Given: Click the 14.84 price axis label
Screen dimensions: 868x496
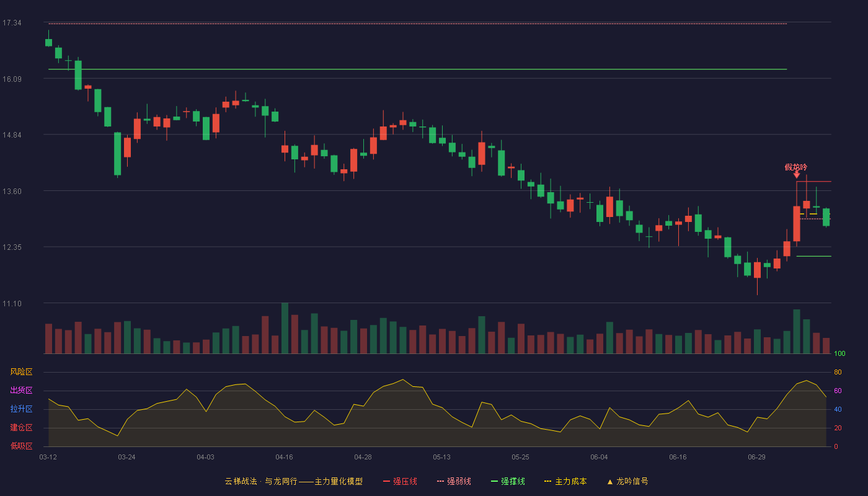Looking at the screenshot, I should click(12, 135).
